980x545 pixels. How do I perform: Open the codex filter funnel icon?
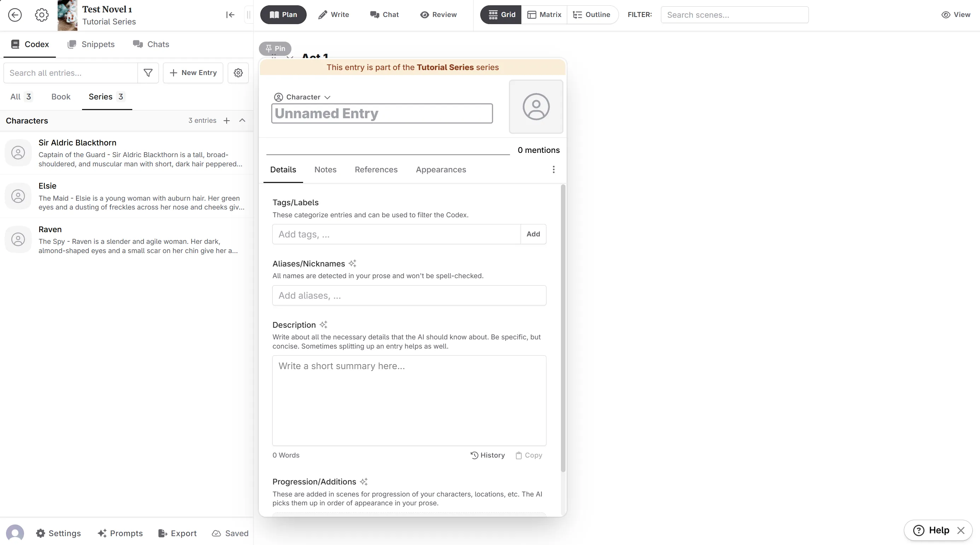[x=148, y=73]
